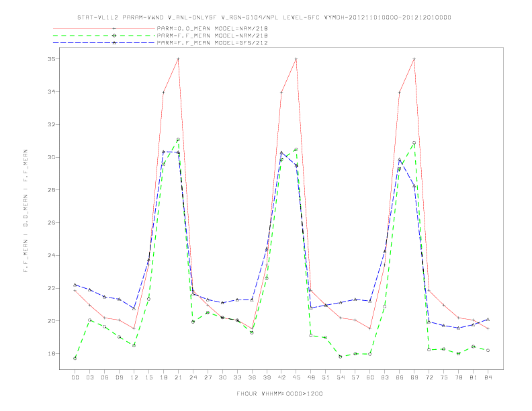Click the blue triangle data point above hour 12
Image resolution: width=532 pixels, height=411 pixels.
(x=134, y=309)
